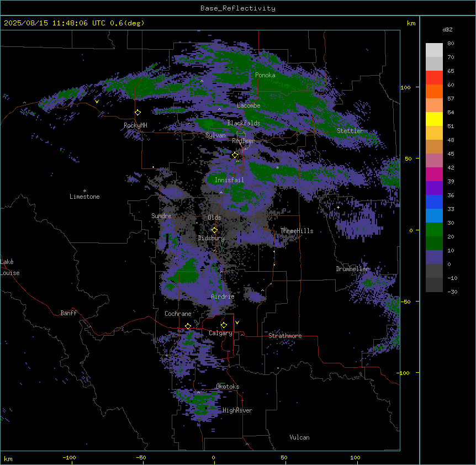476x465 pixels.
Task: Click the Olds label
Action: tap(214, 218)
